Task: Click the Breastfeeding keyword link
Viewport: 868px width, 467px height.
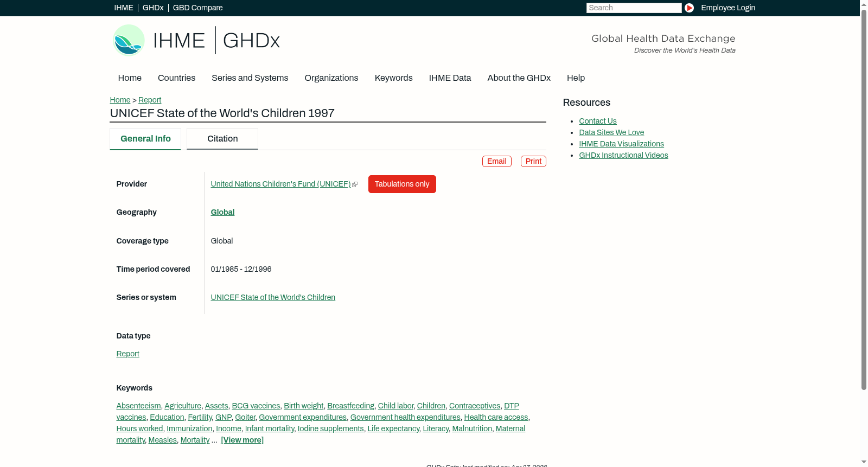Action: (351, 406)
